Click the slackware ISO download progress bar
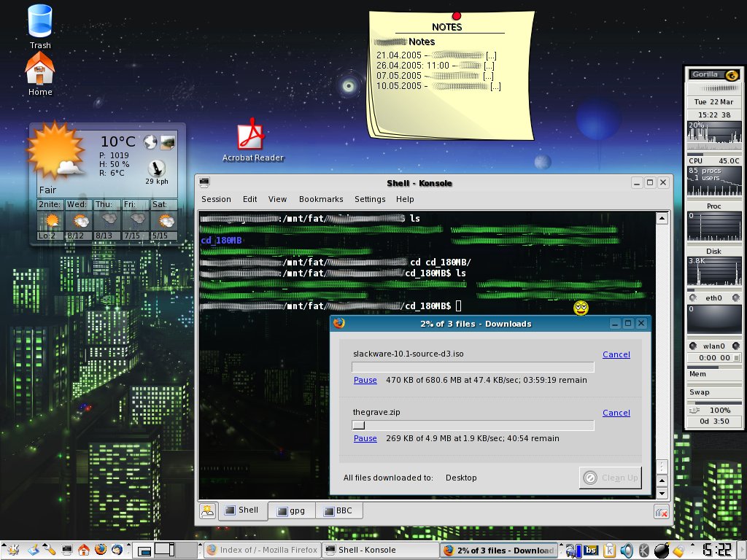The height and width of the screenshot is (560, 747). pos(473,367)
